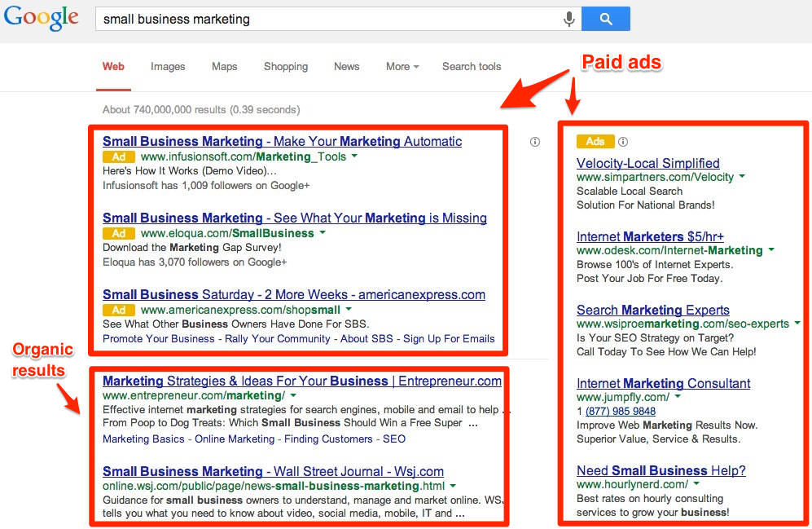Viewport: 812px width, 529px height.
Task: Click the Ad badge on American Express result
Action: click(x=119, y=310)
